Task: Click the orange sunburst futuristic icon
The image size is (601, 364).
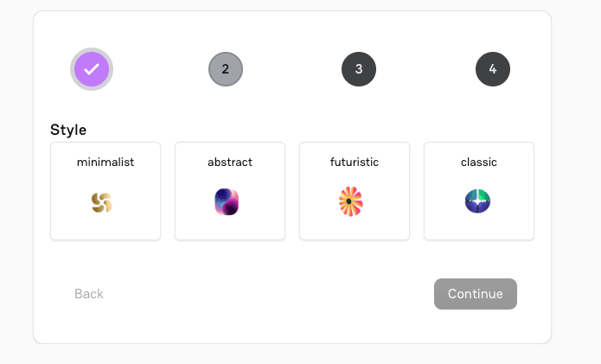Action: pyautogui.click(x=351, y=202)
